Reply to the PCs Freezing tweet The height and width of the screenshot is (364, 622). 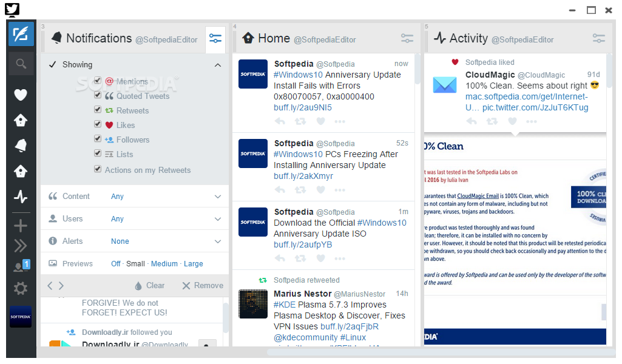click(x=280, y=190)
